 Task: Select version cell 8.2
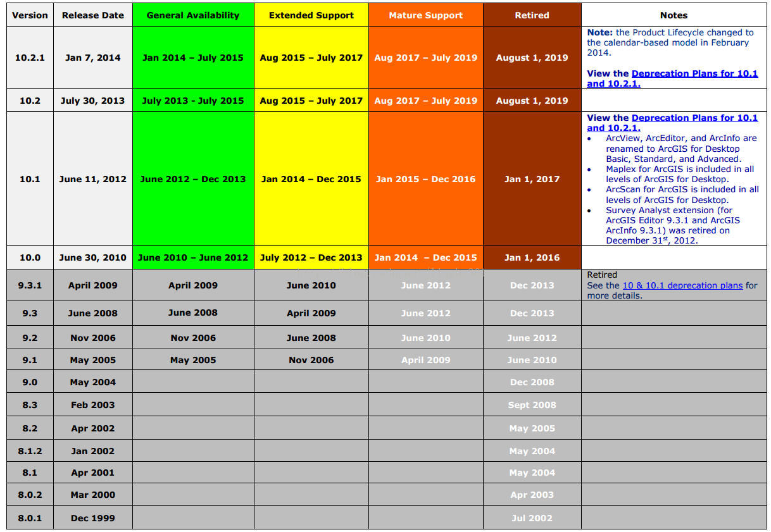point(30,428)
